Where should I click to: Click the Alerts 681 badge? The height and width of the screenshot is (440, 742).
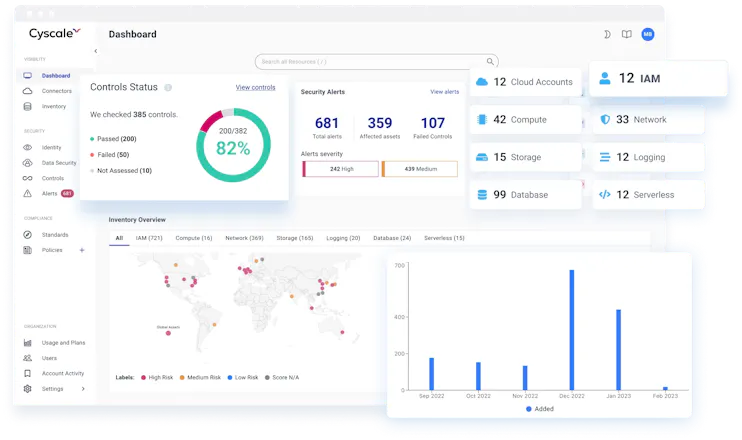(67, 194)
